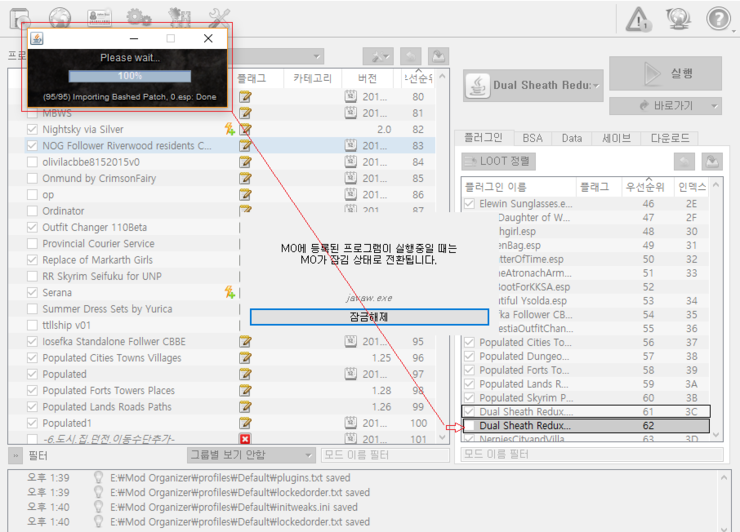Click the 카테고리 column header
Image resolution: width=740 pixels, height=532 pixels.
[x=312, y=78]
